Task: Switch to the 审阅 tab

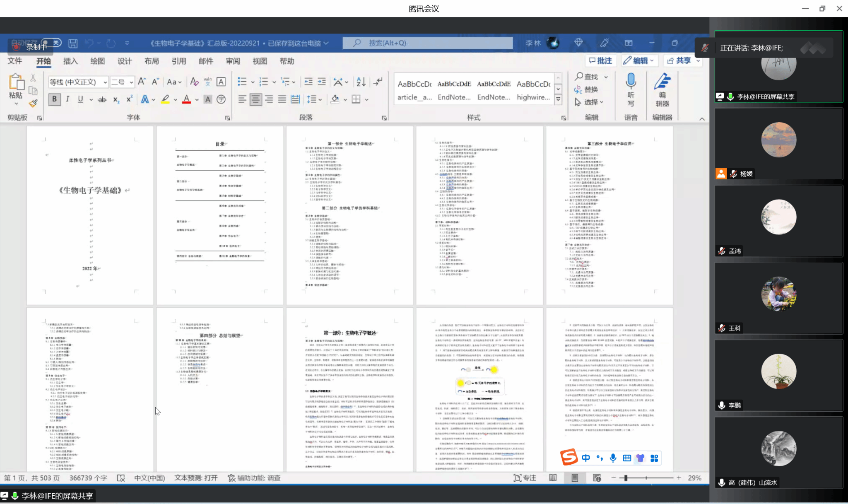Action: [233, 61]
